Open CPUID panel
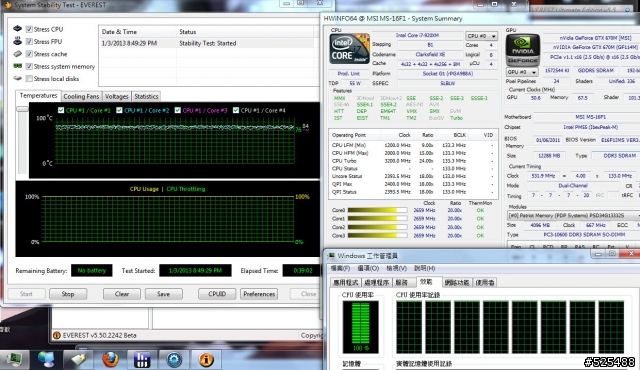The width and height of the screenshot is (640, 370). pyautogui.click(x=217, y=294)
